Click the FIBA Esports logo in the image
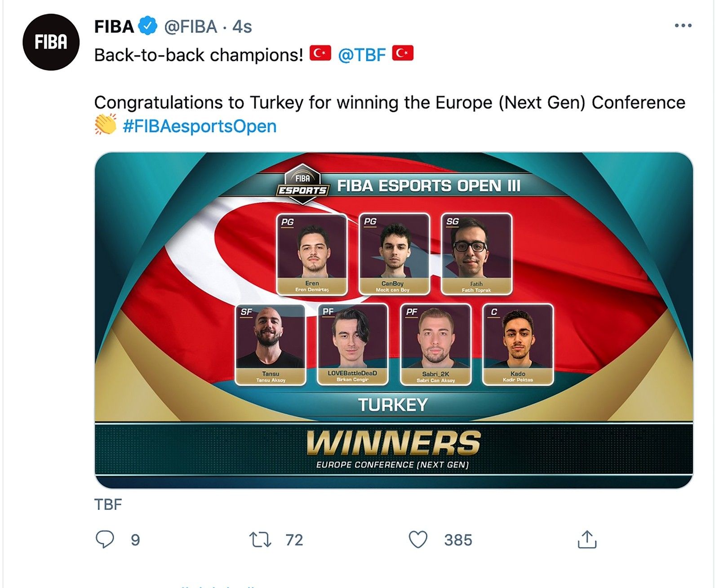Viewport: 719px width, 588px height. [x=302, y=184]
